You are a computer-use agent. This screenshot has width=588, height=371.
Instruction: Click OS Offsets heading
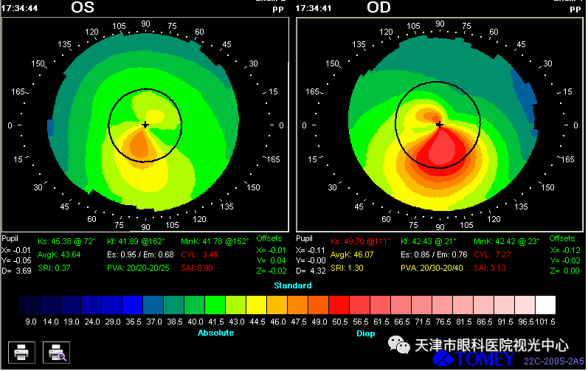pyautogui.click(x=269, y=239)
